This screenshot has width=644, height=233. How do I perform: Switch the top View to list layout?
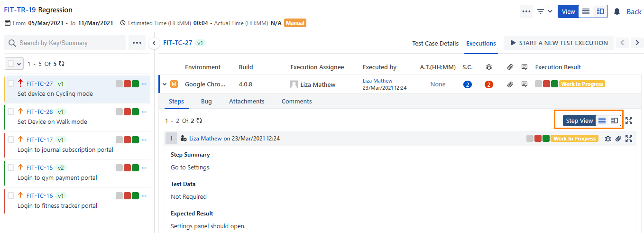(x=586, y=11)
